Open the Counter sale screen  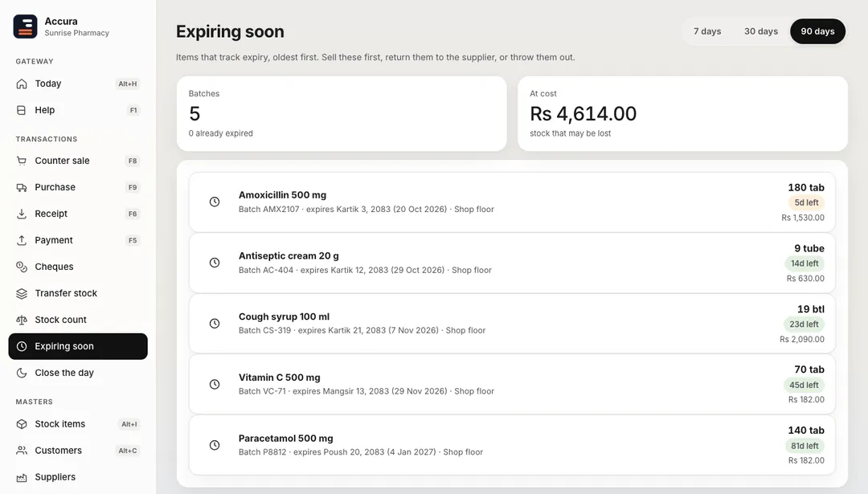[78, 161]
